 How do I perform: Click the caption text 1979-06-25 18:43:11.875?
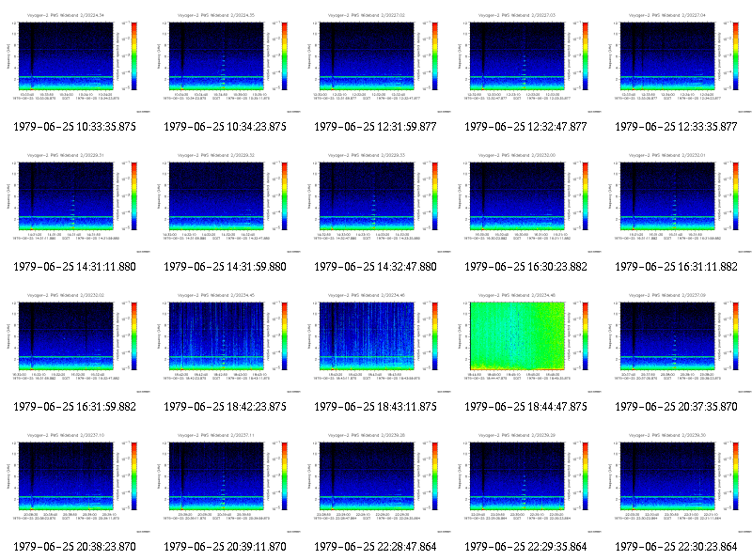[375, 407]
